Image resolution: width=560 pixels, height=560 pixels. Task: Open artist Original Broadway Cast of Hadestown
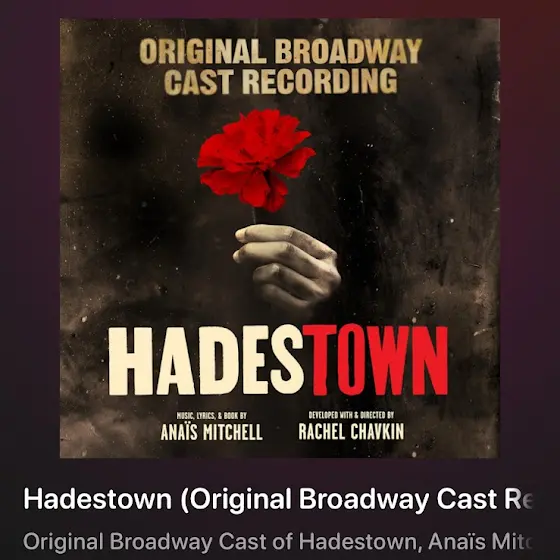pyautogui.click(x=220, y=541)
